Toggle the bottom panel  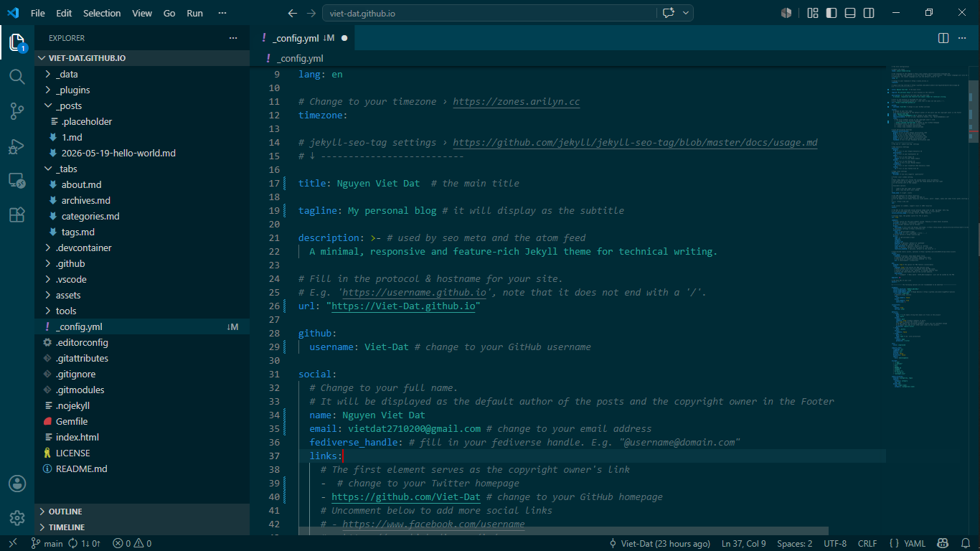pyautogui.click(x=850, y=13)
